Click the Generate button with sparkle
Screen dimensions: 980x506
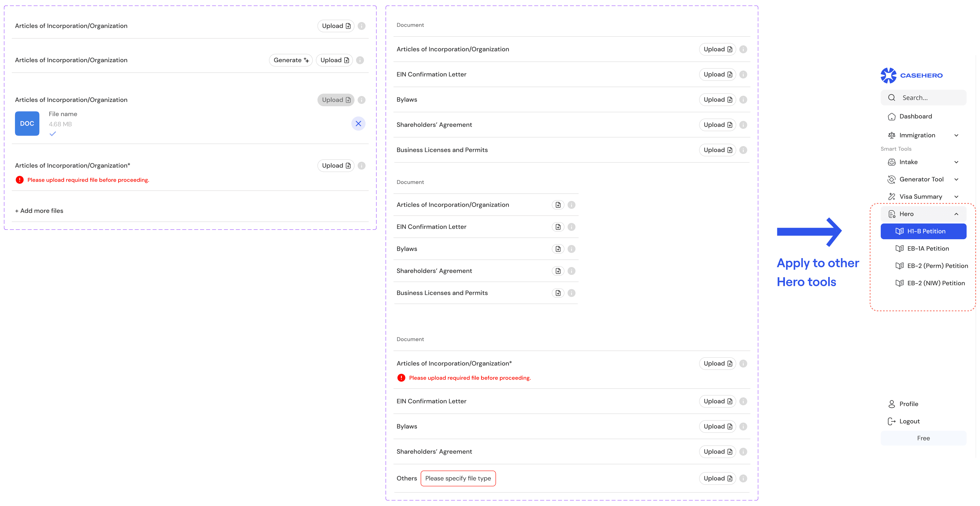click(x=291, y=60)
